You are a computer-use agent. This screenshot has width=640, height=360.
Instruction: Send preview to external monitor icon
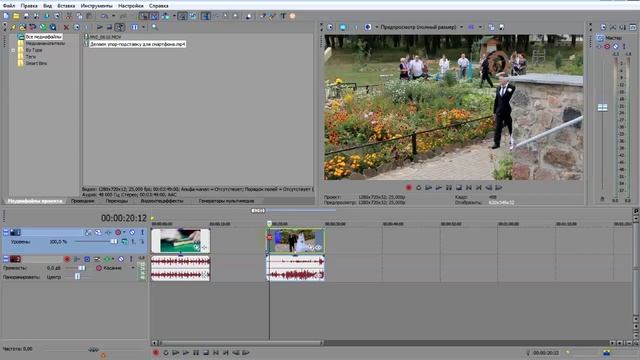click(x=343, y=27)
